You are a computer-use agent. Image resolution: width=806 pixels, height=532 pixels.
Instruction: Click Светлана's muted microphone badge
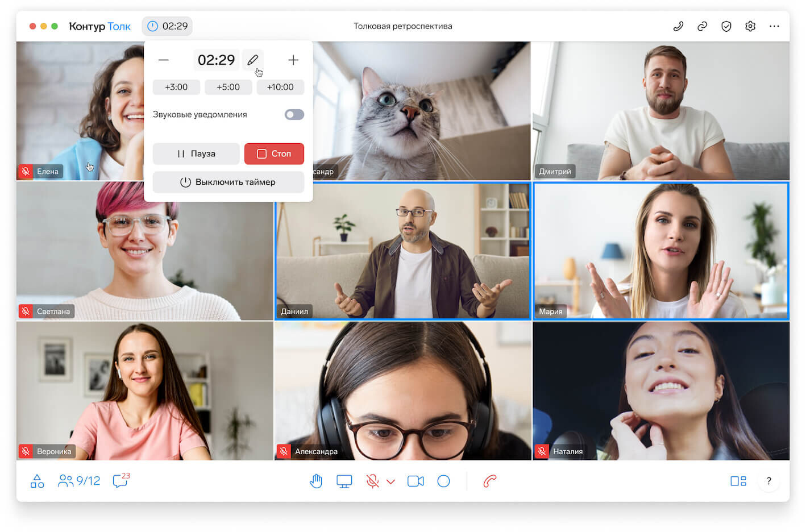click(x=26, y=311)
